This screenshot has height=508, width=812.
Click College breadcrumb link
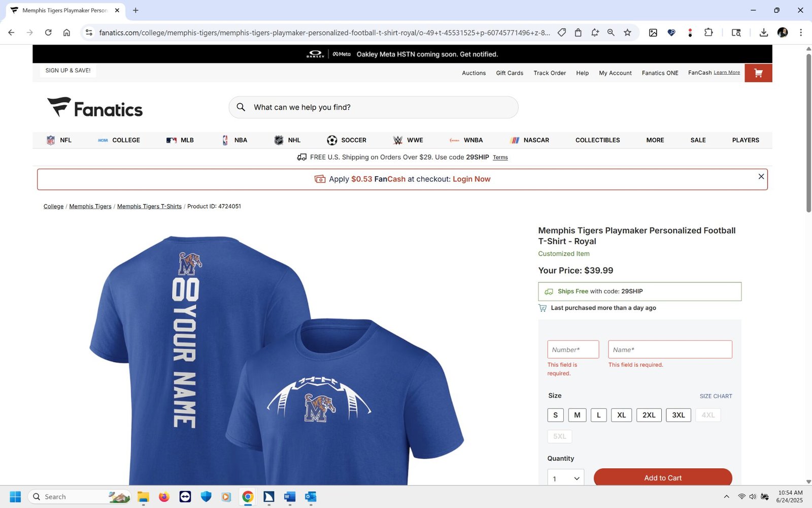point(53,206)
